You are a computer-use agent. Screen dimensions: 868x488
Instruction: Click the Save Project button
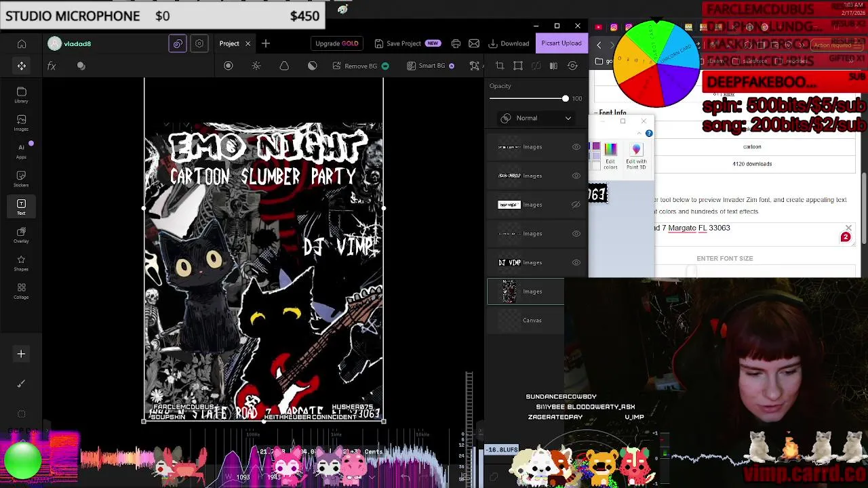coord(407,43)
